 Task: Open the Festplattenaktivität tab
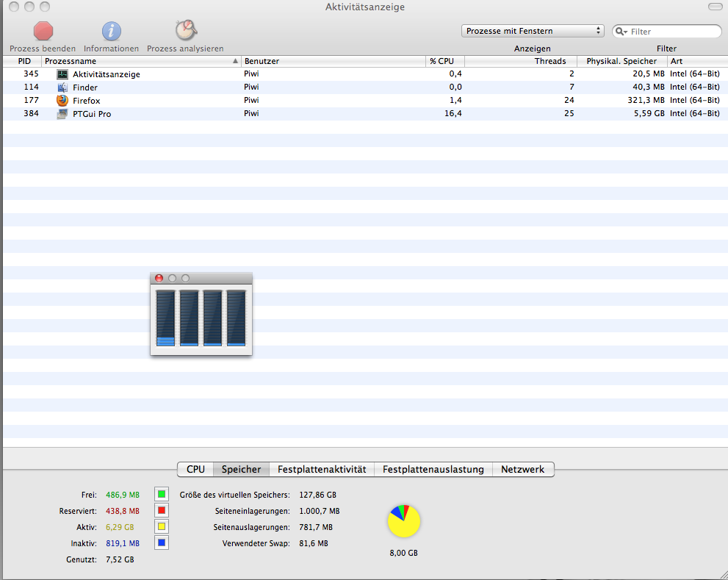[x=322, y=469]
